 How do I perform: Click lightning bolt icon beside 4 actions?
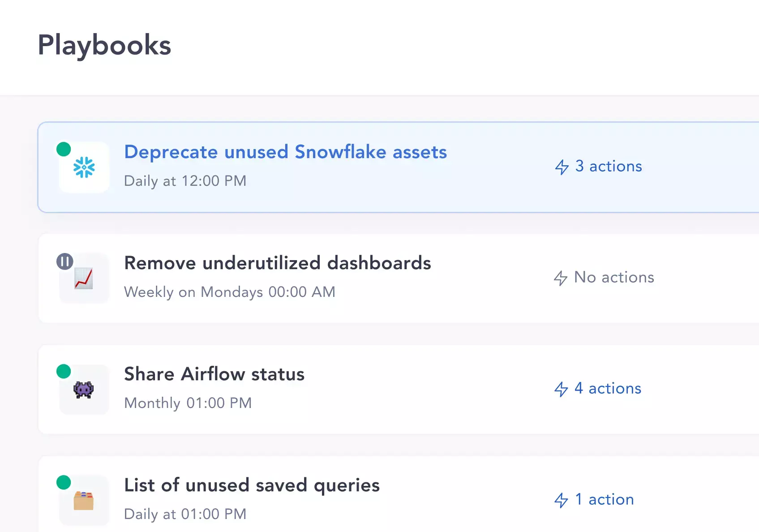(561, 389)
